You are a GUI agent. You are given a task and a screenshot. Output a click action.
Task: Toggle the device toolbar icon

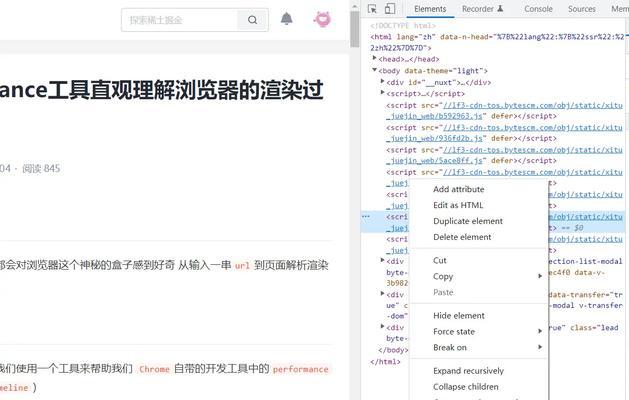pyautogui.click(x=390, y=9)
